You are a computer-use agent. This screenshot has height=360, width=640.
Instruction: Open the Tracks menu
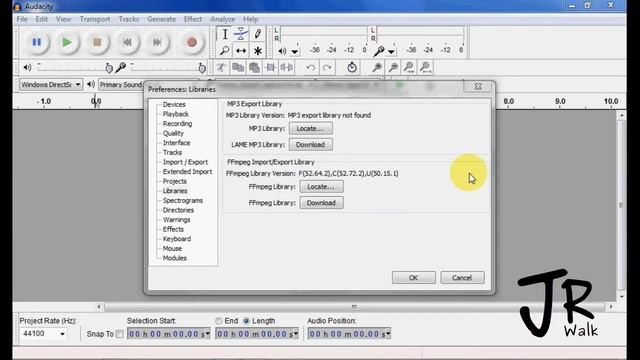(x=129, y=19)
